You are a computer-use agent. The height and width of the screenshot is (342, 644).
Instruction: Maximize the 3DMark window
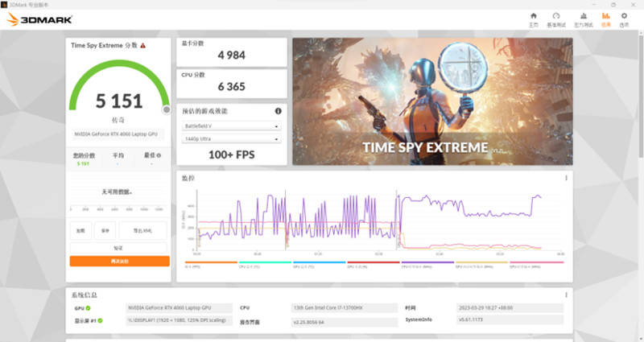click(613, 5)
